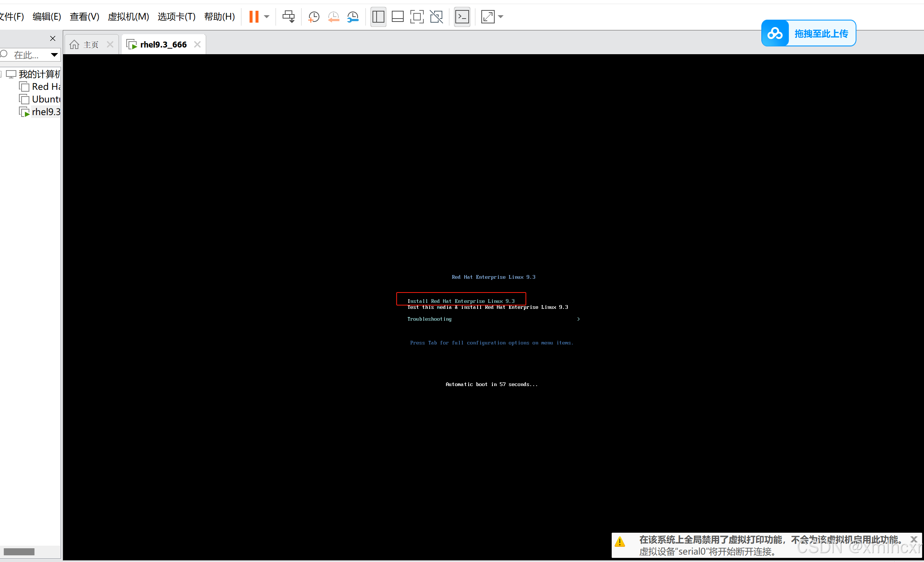Open the console view icon

tap(462, 16)
